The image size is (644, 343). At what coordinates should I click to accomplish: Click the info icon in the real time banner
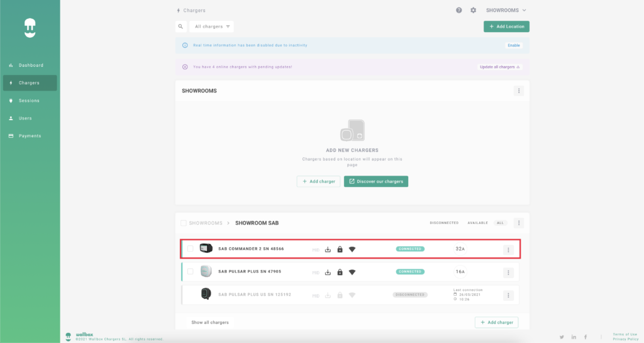tap(185, 45)
